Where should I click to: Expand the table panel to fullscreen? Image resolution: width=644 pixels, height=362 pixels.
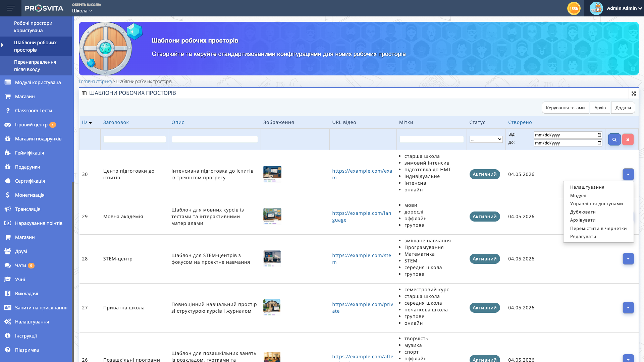(x=634, y=94)
